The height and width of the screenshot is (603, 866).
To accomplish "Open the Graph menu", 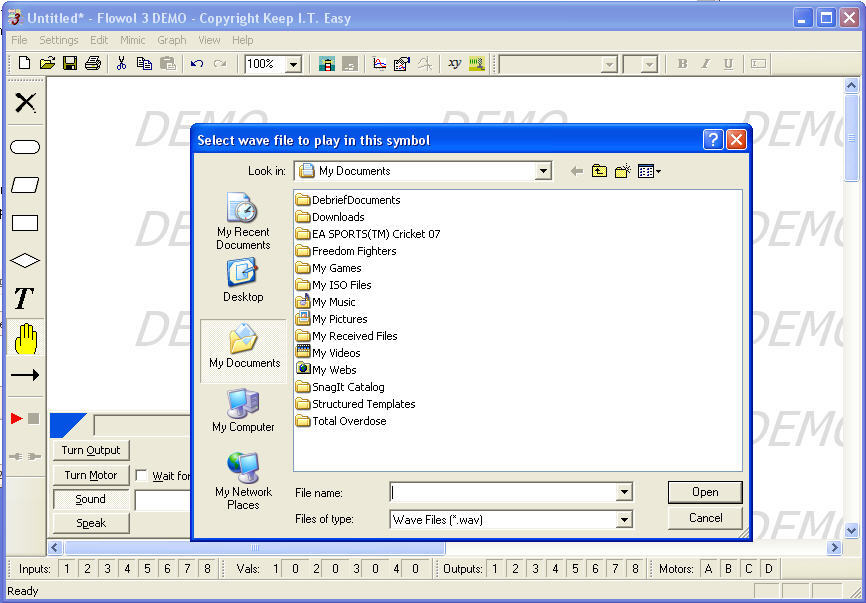I will tap(171, 40).
